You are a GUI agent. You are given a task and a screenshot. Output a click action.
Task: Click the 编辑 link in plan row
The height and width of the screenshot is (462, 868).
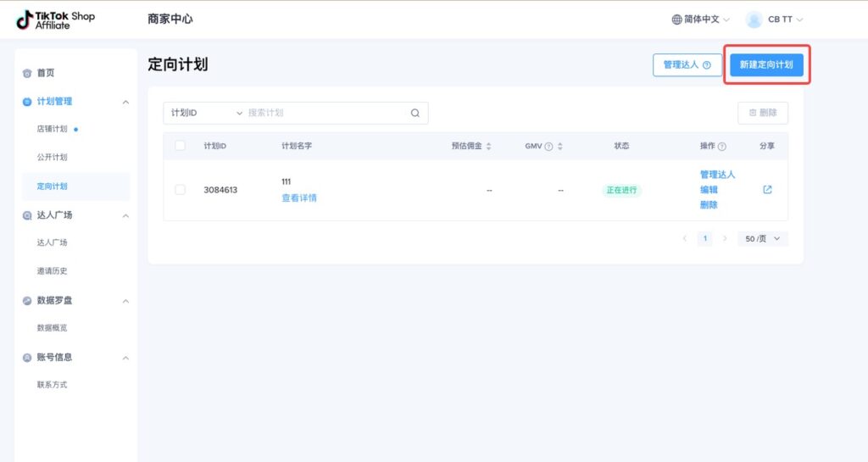(709, 190)
